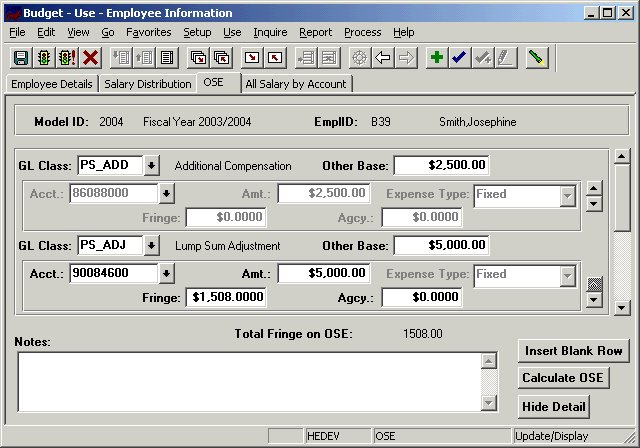Click the Hide Detail button
Image resolution: width=640 pixels, height=448 pixels.
[554, 406]
